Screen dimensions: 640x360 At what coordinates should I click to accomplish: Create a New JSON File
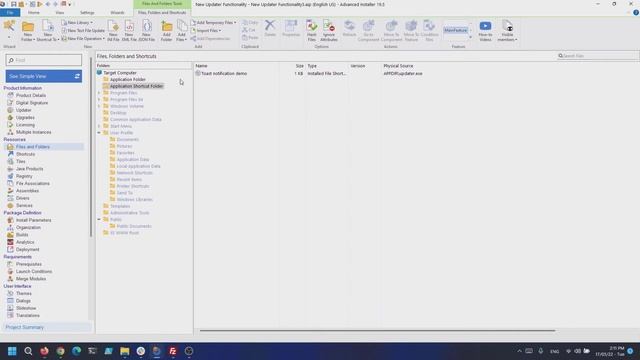[x=146, y=31]
